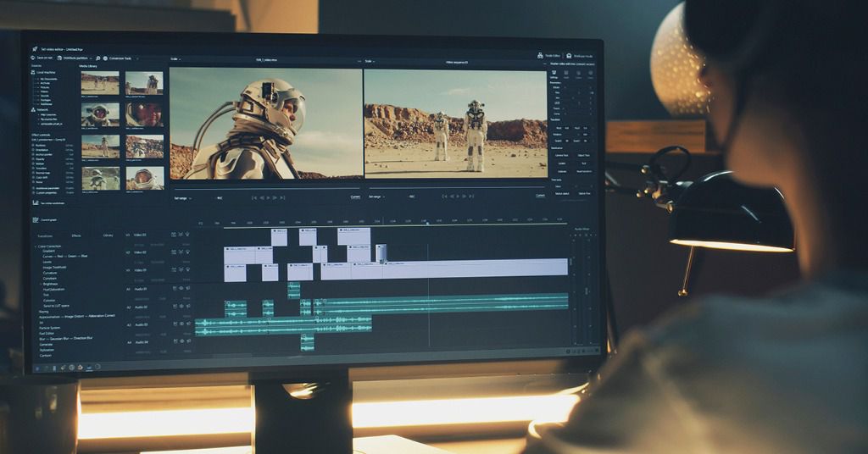This screenshot has height=454, width=868.
Task: Click the right preview scrub bar
Action: (x=457, y=187)
